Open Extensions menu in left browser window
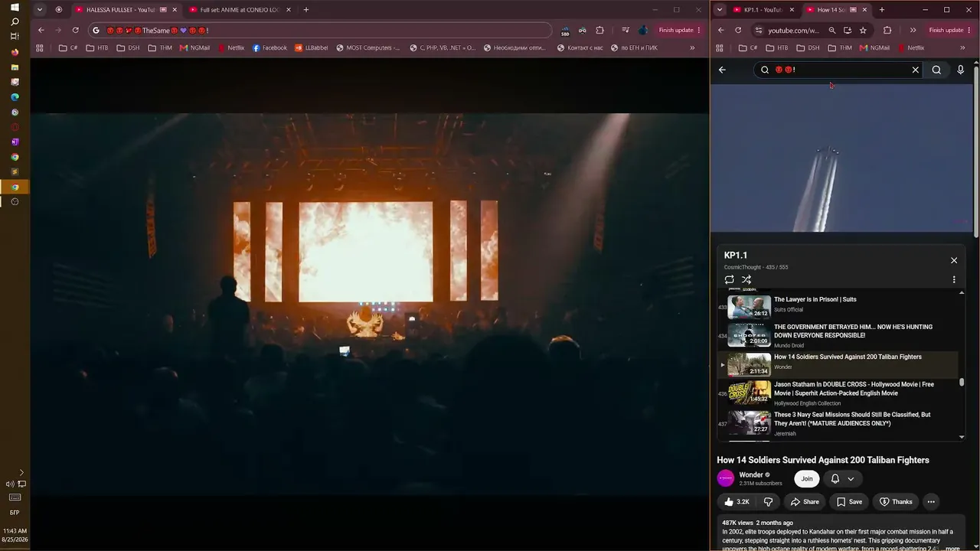This screenshot has height=551, width=980. click(599, 31)
